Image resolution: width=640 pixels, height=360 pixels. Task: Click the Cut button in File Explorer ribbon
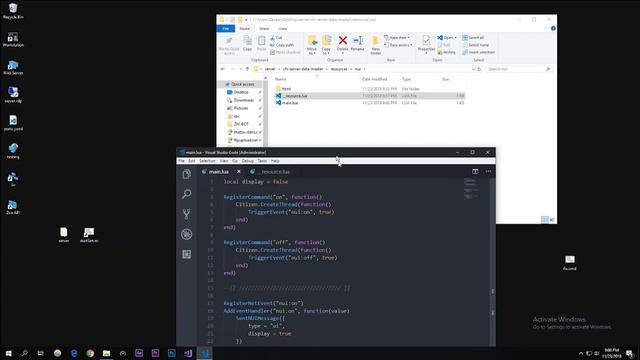[276, 38]
